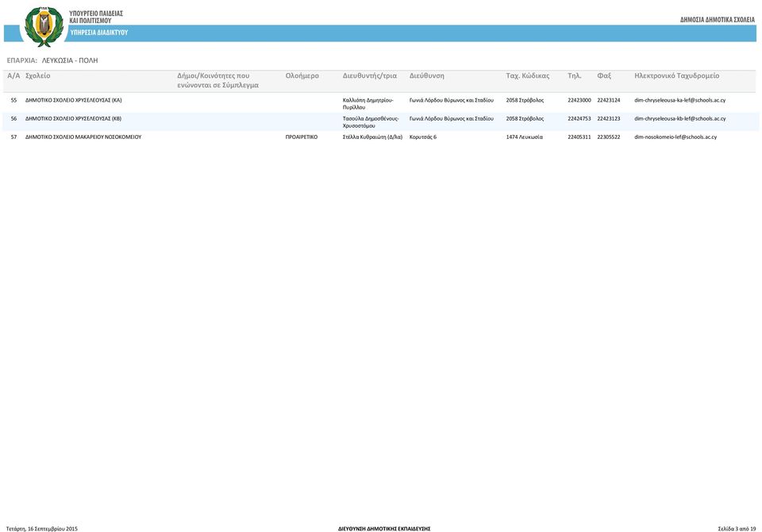The height and width of the screenshot is (532, 762).
Task: Click the 'ΥΠΗΡΕΣΙΑ ΔΙΑΔΙΚΤΥΟΥ' banner text
Action: pyautogui.click(x=98, y=33)
